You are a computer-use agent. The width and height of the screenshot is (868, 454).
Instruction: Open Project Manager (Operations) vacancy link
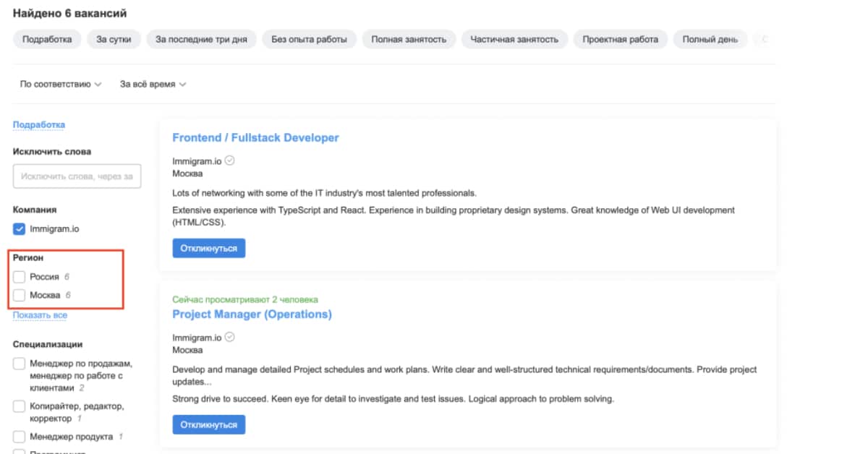[x=252, y=314]
